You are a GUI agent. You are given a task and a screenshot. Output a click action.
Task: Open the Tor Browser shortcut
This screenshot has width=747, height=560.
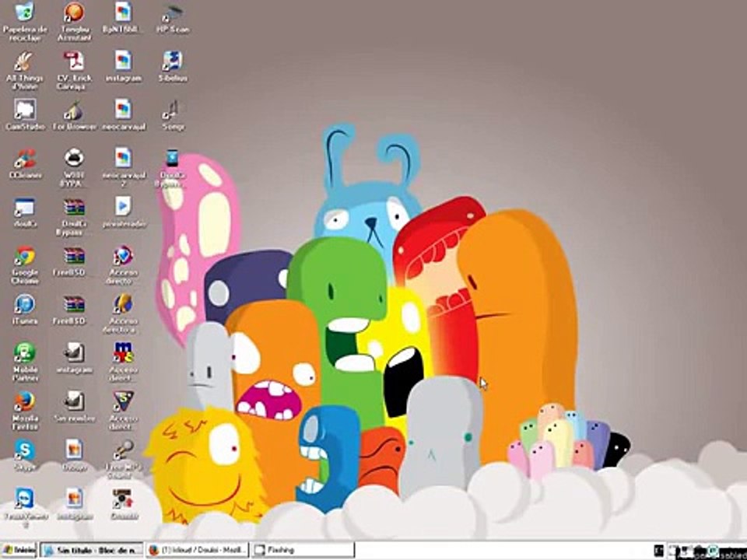(75, 115)
